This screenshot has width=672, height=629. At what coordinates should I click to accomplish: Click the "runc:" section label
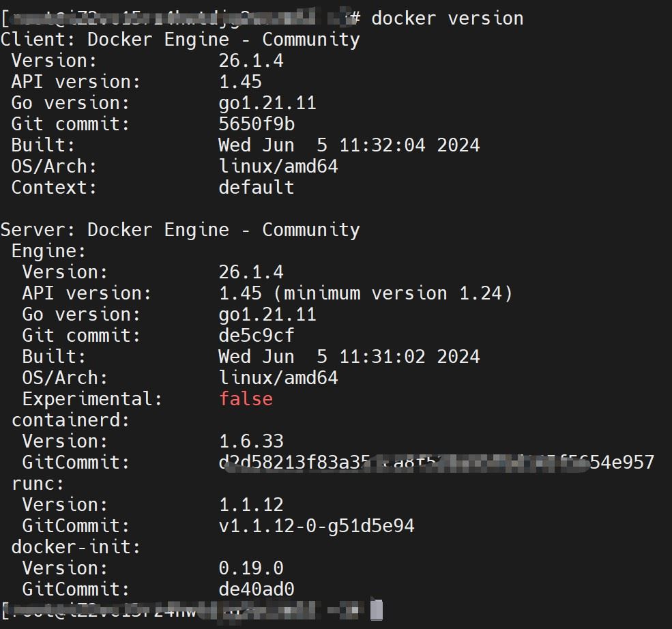[x=38, y=484]
